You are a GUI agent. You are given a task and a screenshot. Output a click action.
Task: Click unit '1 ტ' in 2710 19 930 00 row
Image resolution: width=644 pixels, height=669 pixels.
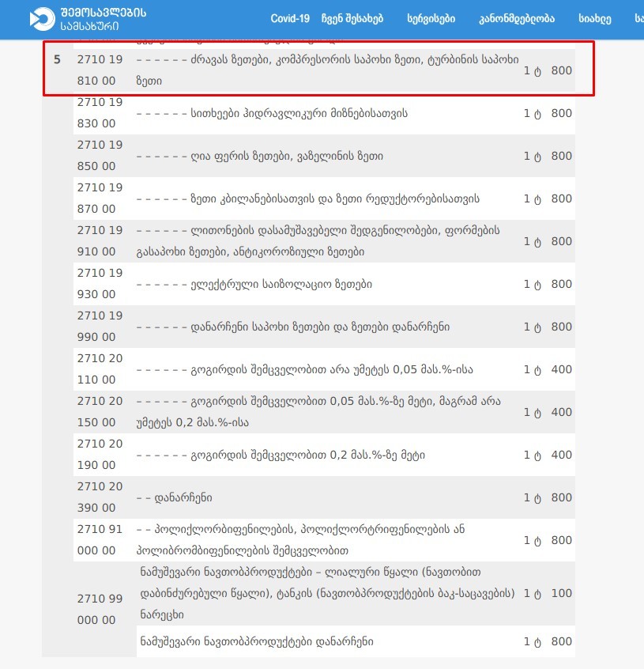click(x=533, y=284)
